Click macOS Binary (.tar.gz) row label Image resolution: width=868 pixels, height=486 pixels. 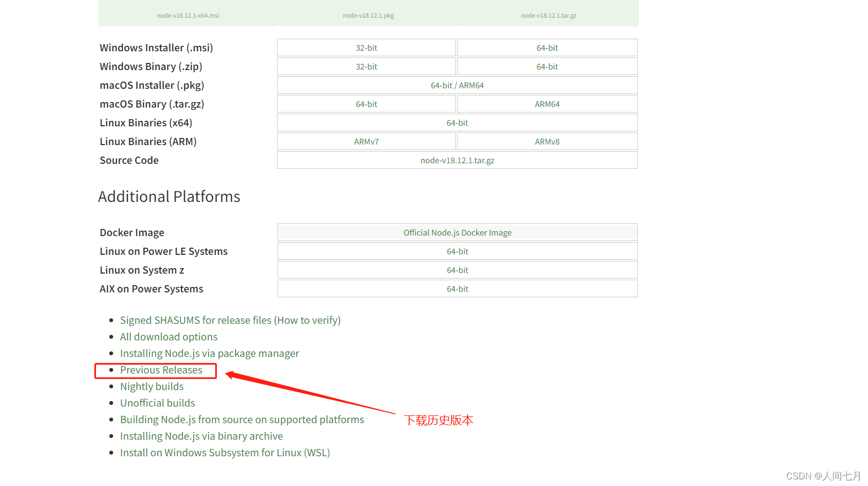point(152,104)
